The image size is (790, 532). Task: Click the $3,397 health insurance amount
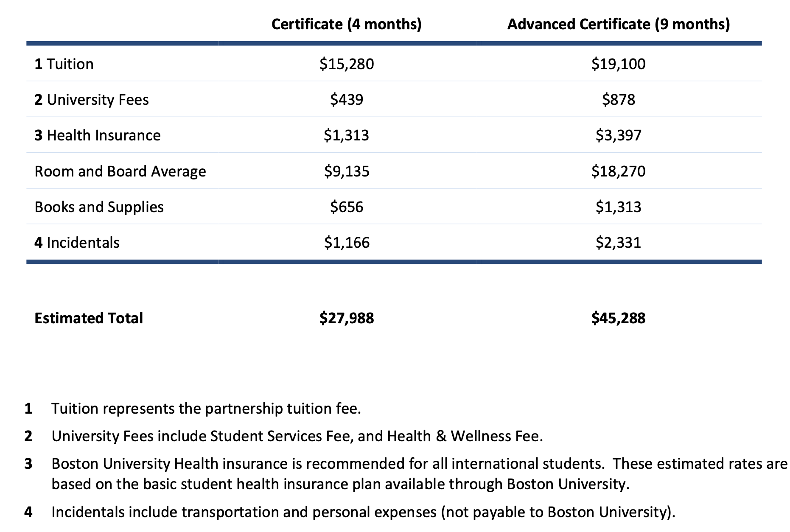(618, 135)
